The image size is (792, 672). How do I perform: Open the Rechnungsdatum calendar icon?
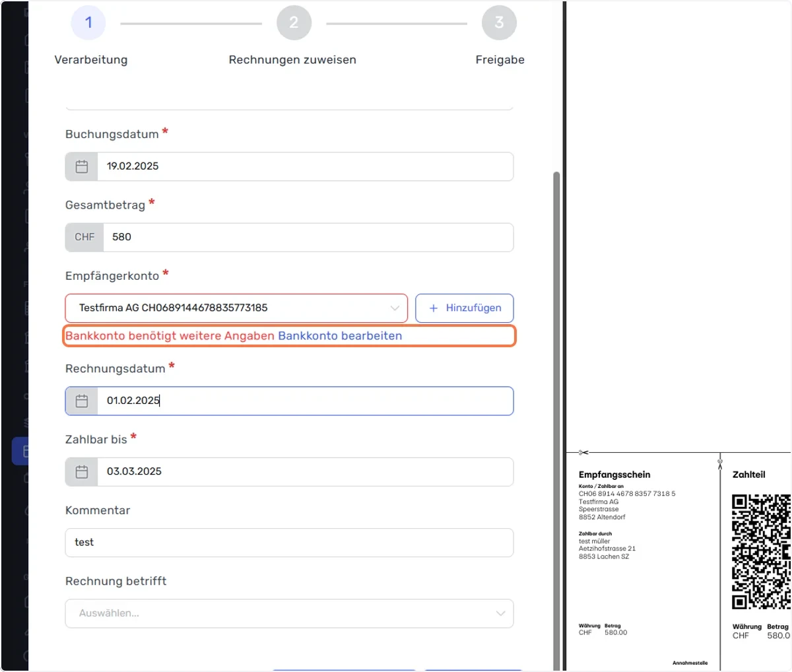(82, 401)
